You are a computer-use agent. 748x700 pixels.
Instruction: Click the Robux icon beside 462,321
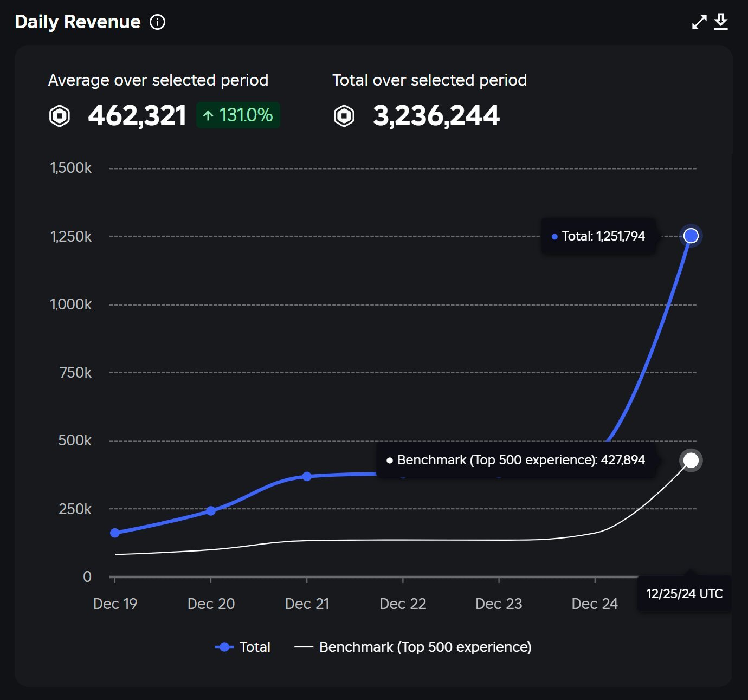click(60, 116)
